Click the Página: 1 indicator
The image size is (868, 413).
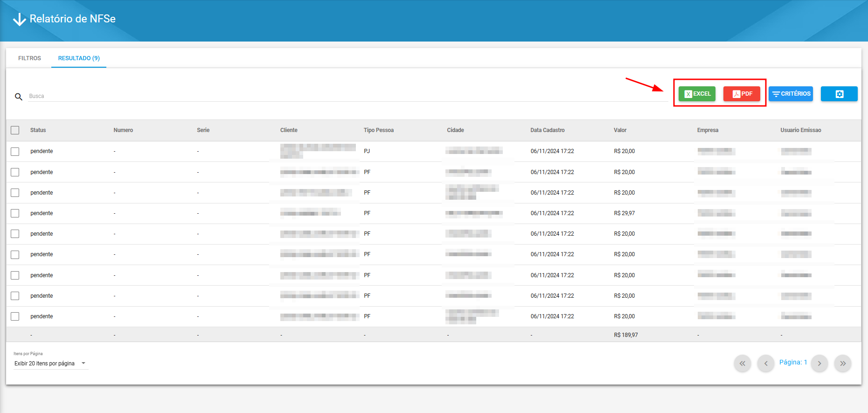793,362
